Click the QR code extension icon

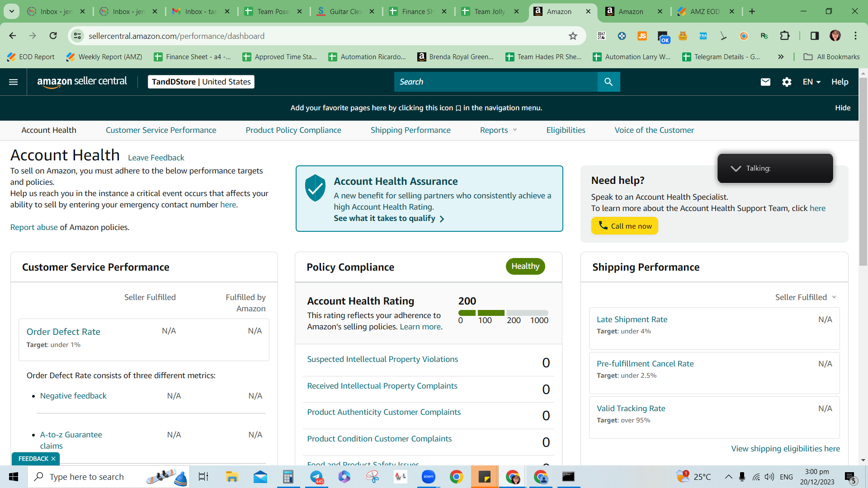pyautogui.click(x=601, y=36)
